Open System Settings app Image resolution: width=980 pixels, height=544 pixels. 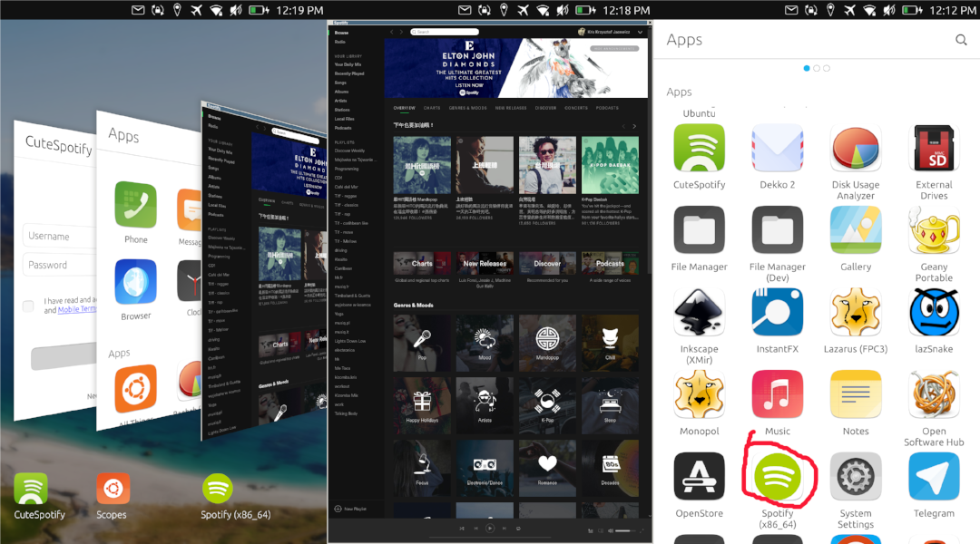(856, 477)
